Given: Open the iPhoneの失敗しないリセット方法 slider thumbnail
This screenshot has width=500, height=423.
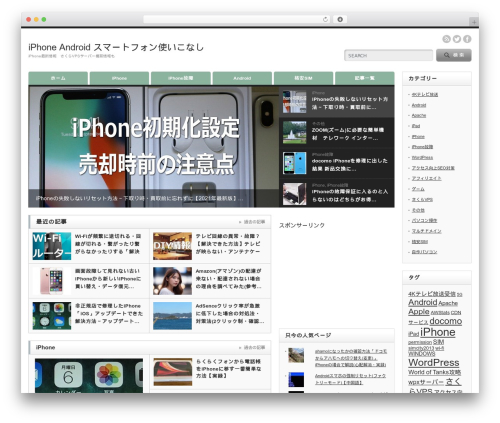Looking at the screenshot, I should (294, 102).
